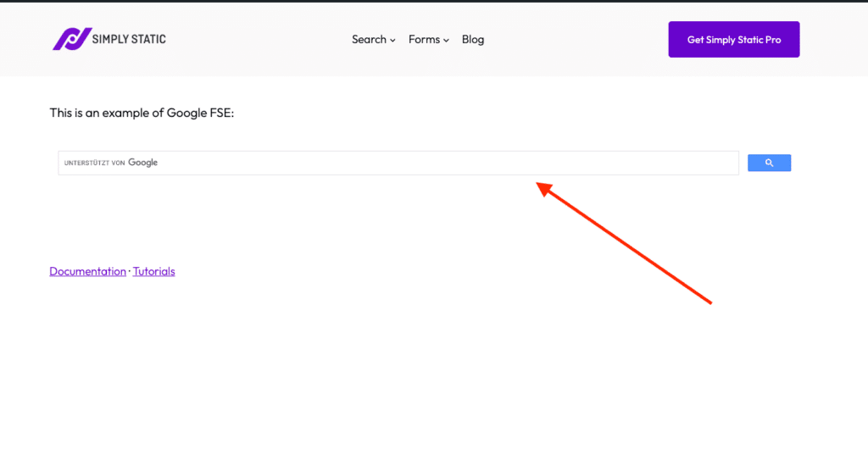The width and height of the screenshot is (868, 449).
Task: Expand the Forms menu
Action: tap(428, 39)
